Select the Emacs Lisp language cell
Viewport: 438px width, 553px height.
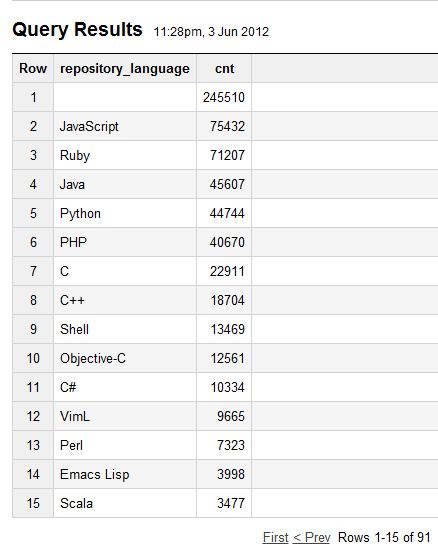tap(125, 474)
